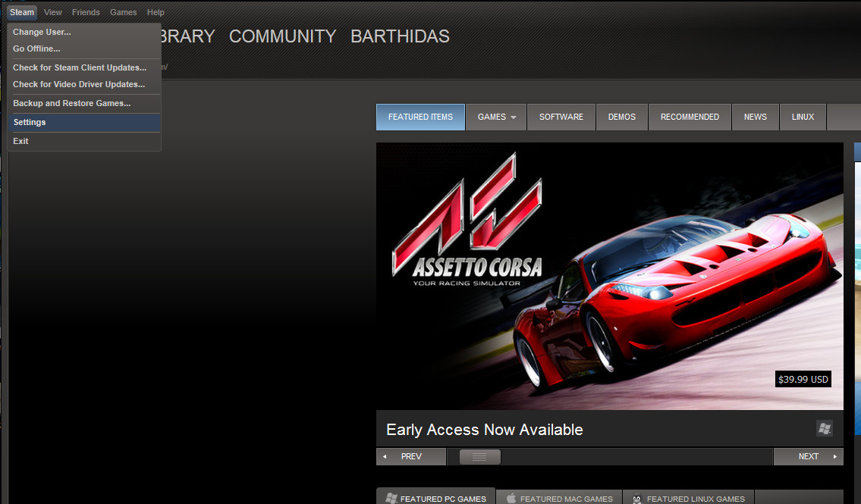Click the carousel scrollbar handle
The height and width of the screenshot is (504, 861).
[480, 456]
